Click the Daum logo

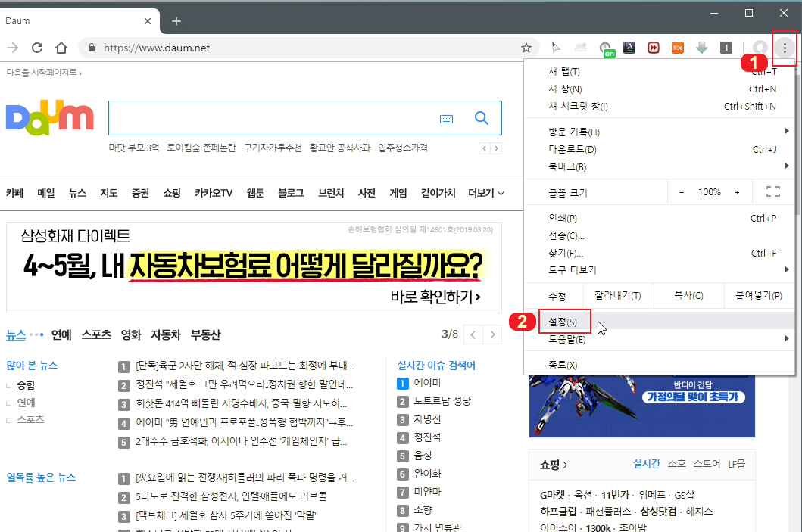click(x=50, y=117)
